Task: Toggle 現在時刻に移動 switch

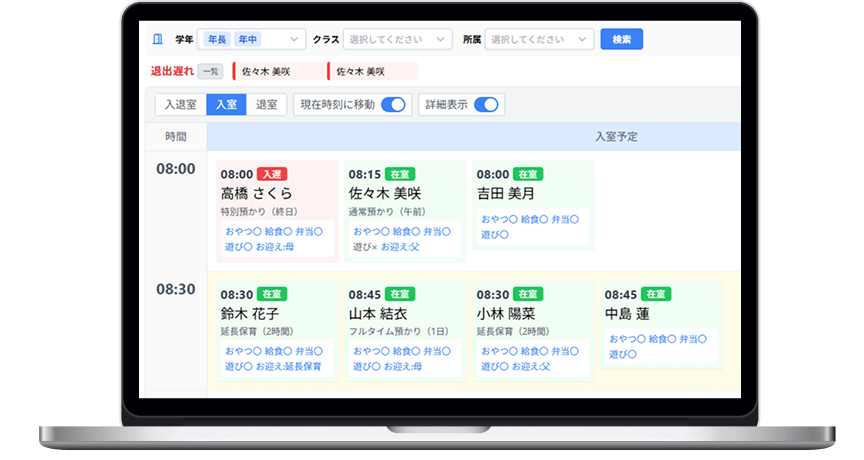Action: 393,105
